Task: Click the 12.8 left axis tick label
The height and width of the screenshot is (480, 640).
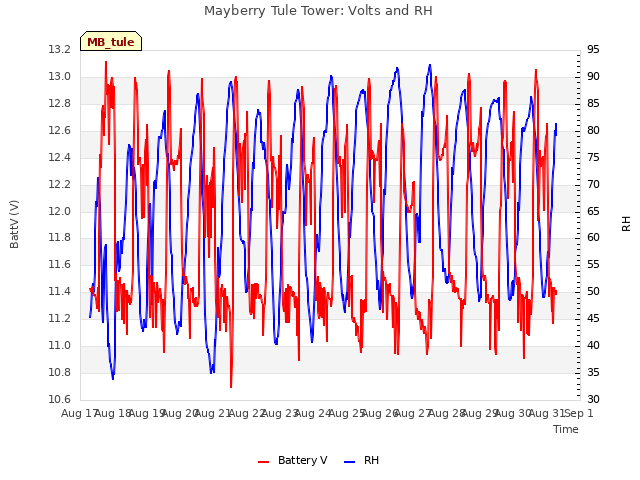Action: click(60, 103)
